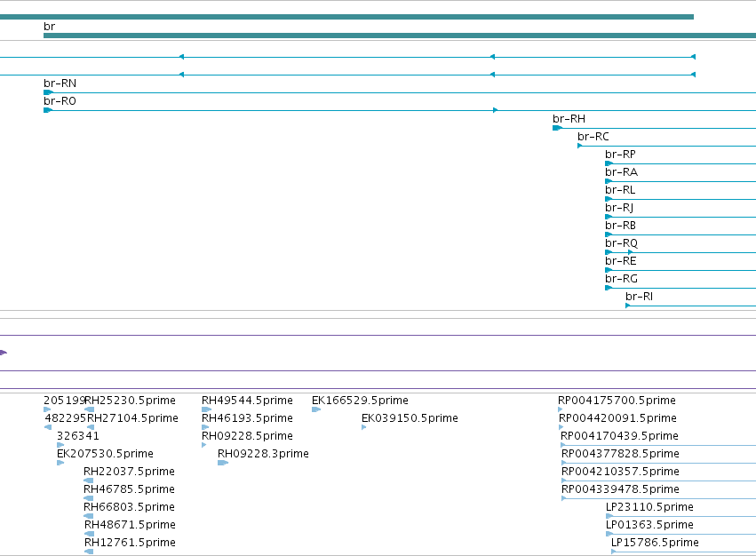Select the RH27104.5prime EST label
The height and width of the screenshot is (556, 756).
point(132,418)
